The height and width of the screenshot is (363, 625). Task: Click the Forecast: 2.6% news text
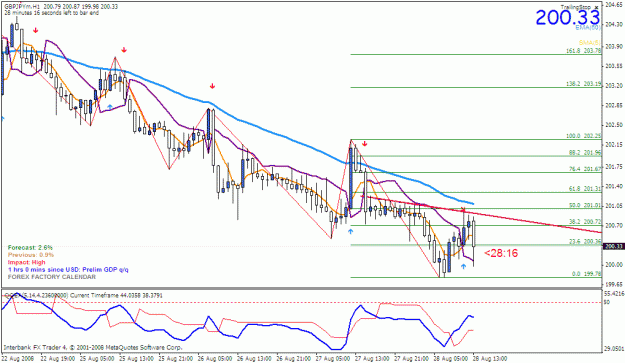tap(30, 247)
